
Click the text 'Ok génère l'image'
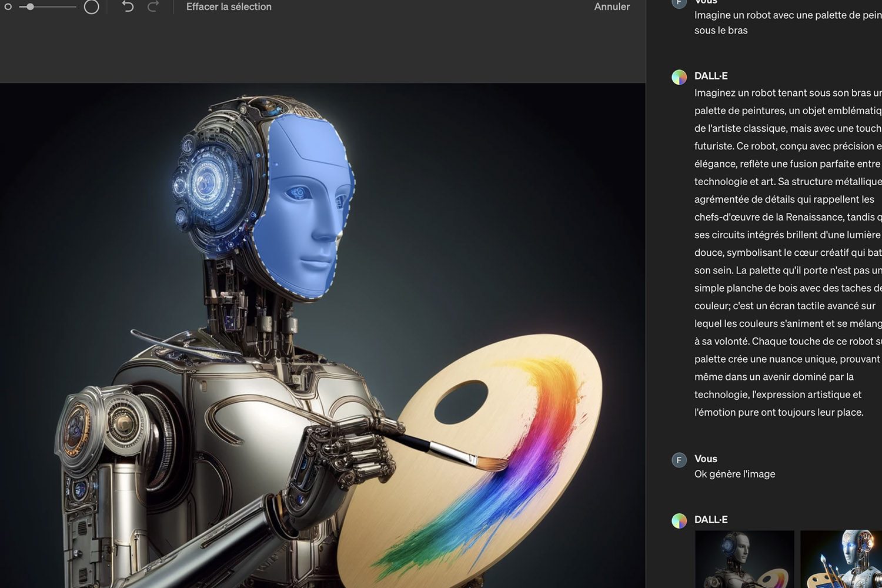pos(734,474)
